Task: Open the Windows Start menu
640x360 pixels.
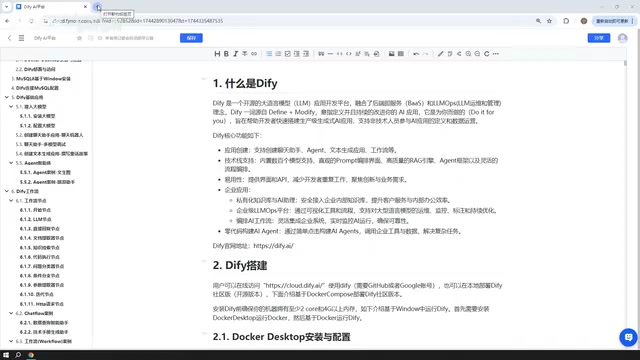Action: [6, 355]
